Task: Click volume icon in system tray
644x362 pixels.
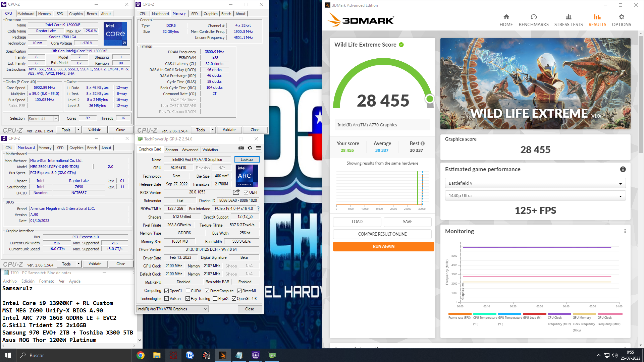Action: click(x=615, y=355)
